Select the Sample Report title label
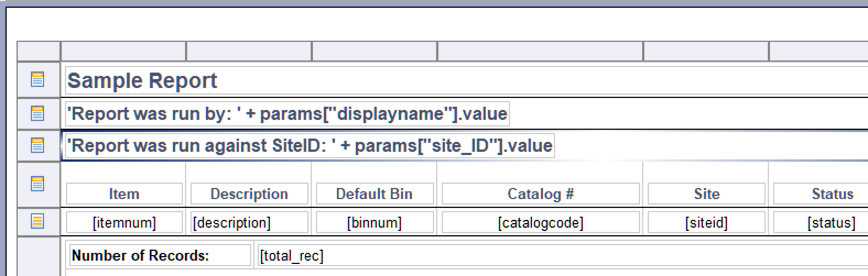 142,81
